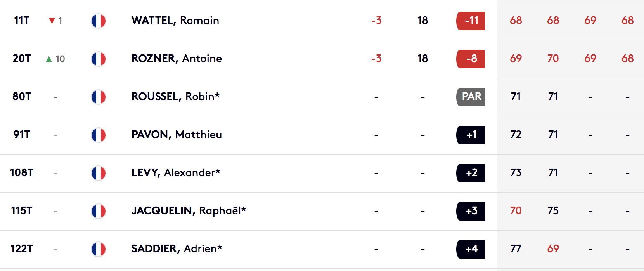Click the red down arrow beside 11T
644x271 pixels.
(x=52, y=21)
